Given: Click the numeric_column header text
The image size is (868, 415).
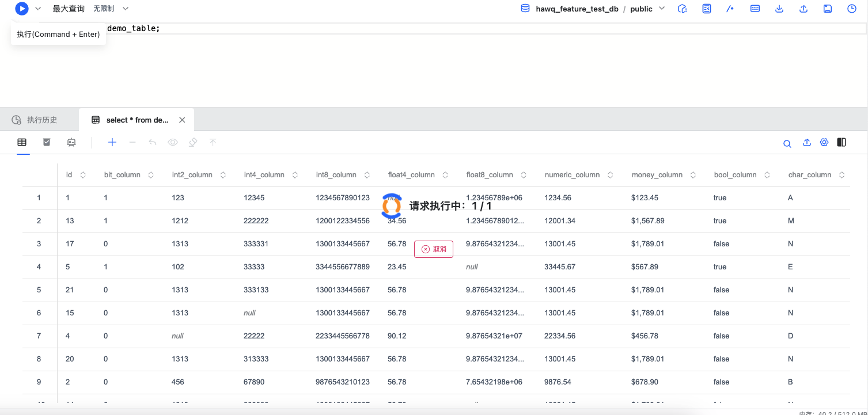Looking at the screenshot, I should [572, 175].
